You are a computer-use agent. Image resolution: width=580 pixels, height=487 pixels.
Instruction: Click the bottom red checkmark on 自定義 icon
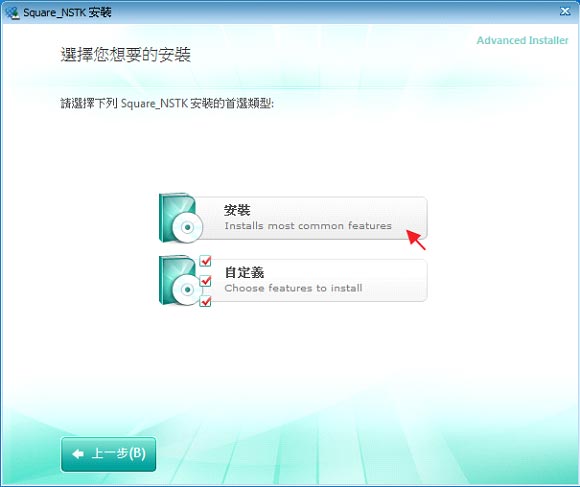coord(205,301)
